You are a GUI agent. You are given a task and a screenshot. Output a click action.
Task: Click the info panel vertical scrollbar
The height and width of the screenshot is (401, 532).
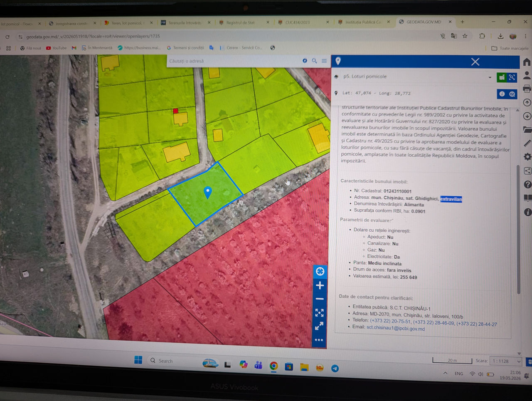point(518,230)
